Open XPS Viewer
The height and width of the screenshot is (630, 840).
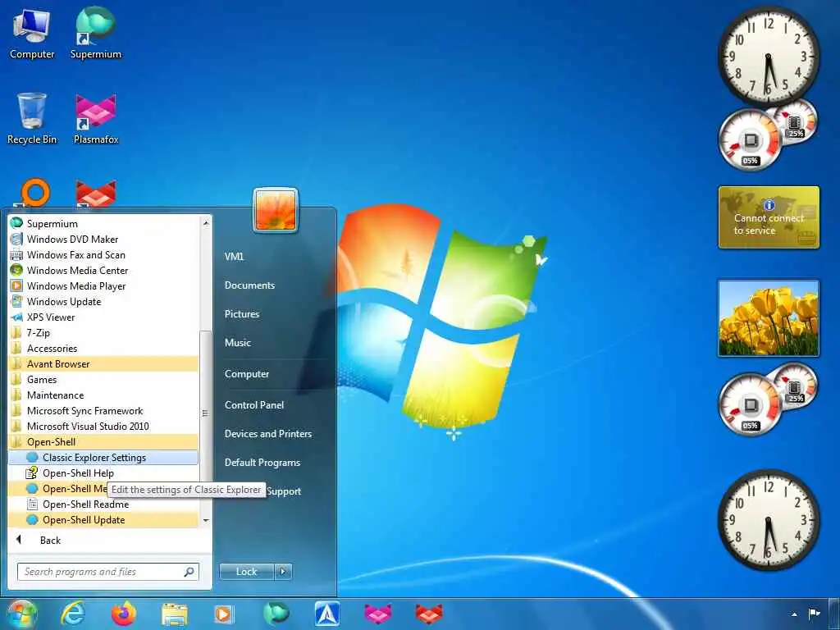click(103, 317)
